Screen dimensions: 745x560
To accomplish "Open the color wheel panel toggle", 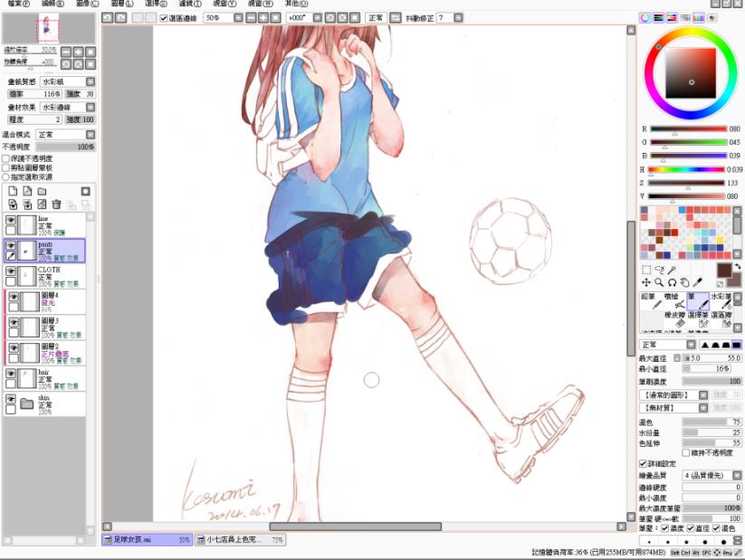I will [x=645, y=17].
